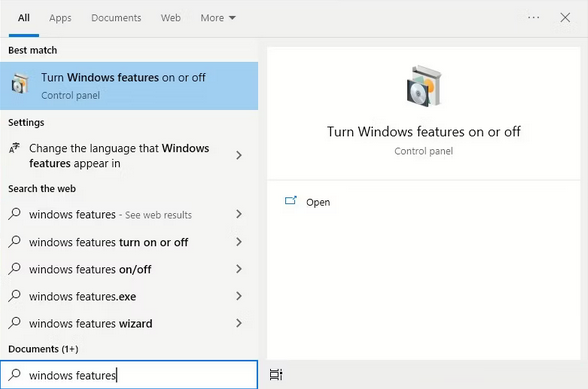Open the Windows Features icon in Best match
The width and height of the screenshot is (588, 389).
click(20, 84)
